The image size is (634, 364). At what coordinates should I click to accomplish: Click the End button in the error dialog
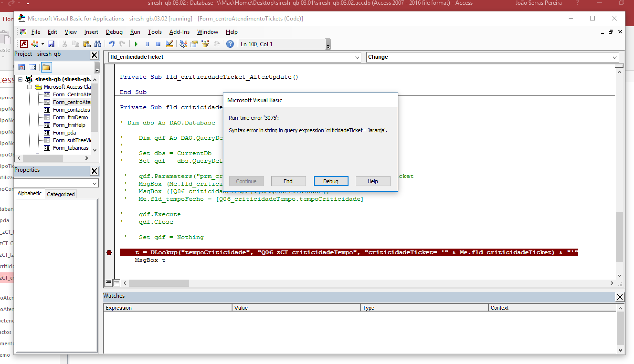288,181
